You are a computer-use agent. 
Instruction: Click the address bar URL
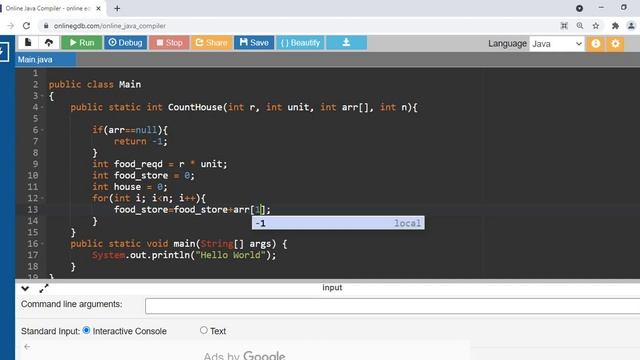[x=109, y=26]
